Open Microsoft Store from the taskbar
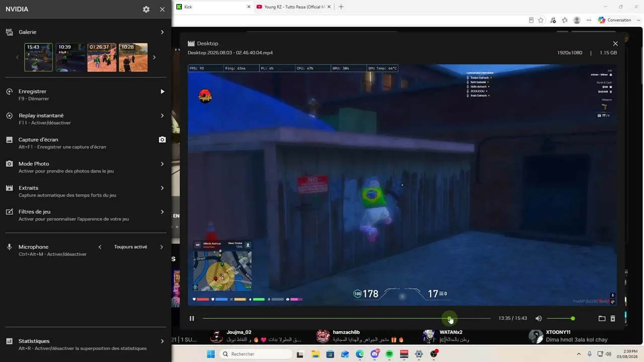 (x=330, y=354)
